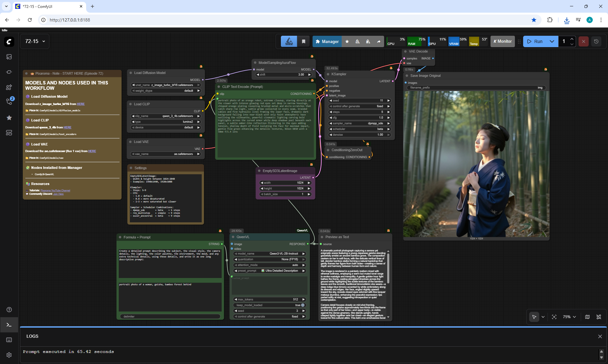Toggle keep_model_loaded switch in QwenVL node
Viewport: 608px width, 364px height.
[x=302, y=305]
